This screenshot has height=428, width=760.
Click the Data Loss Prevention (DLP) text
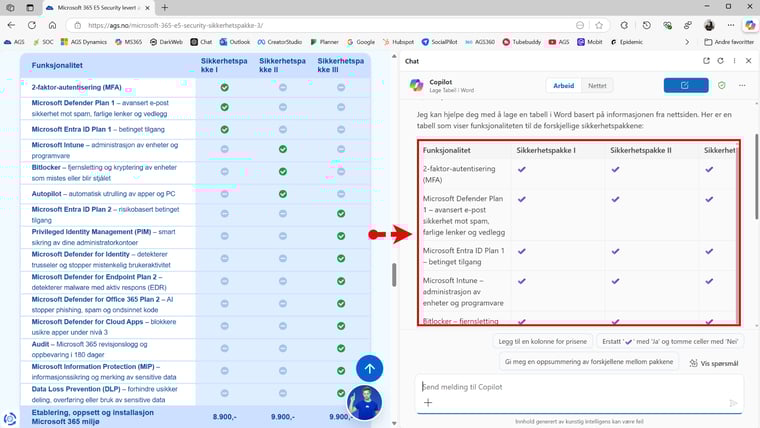click(76, 389)
